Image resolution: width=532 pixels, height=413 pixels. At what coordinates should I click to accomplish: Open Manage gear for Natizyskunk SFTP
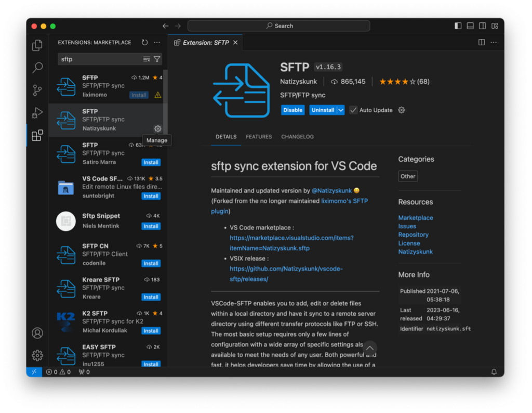click(158, 128)
